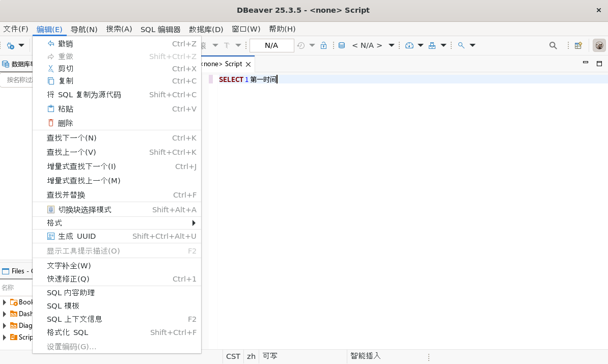Click the transaction lock icon
The width and height of the screenshot is (608, 364).
click(x=323, y=45)
